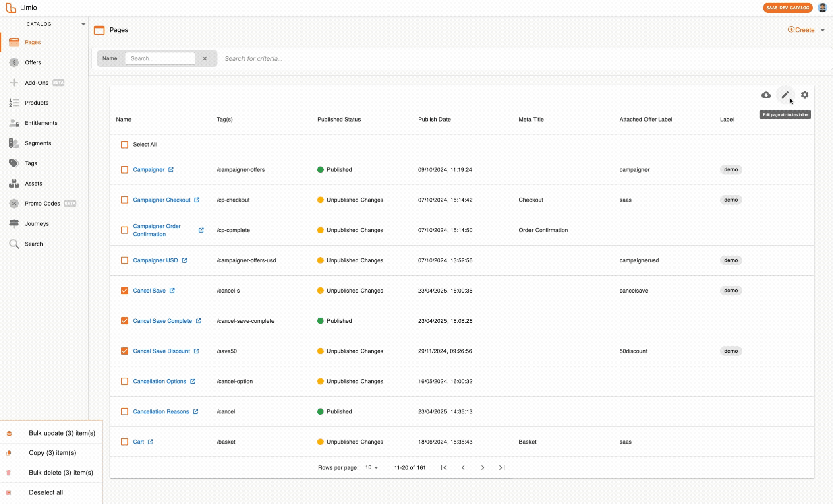Go to first page of results

443,467
